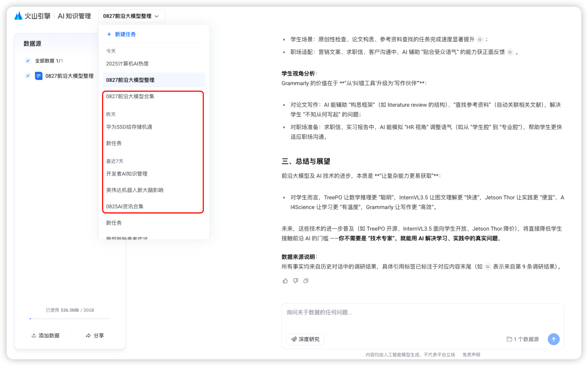Click the 分享 button

coord(95,335)
